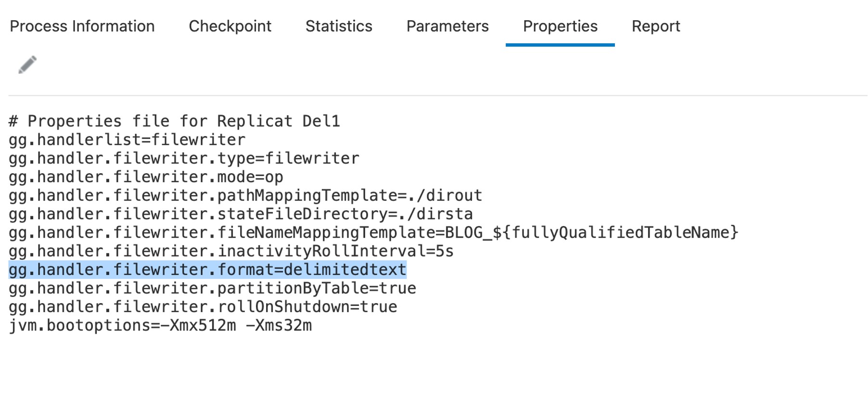Open the Process Information tab
868x406 pixels.
coord(82,26)
